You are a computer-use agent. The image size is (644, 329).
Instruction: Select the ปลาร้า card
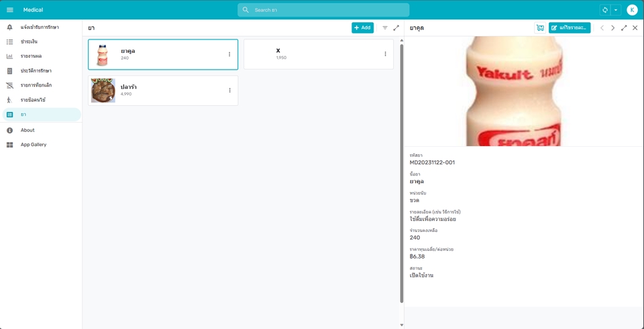163,90
